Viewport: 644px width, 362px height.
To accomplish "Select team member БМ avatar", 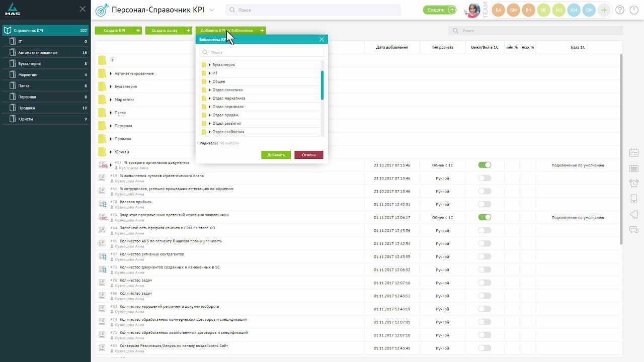I will click(x=513, y=10).
